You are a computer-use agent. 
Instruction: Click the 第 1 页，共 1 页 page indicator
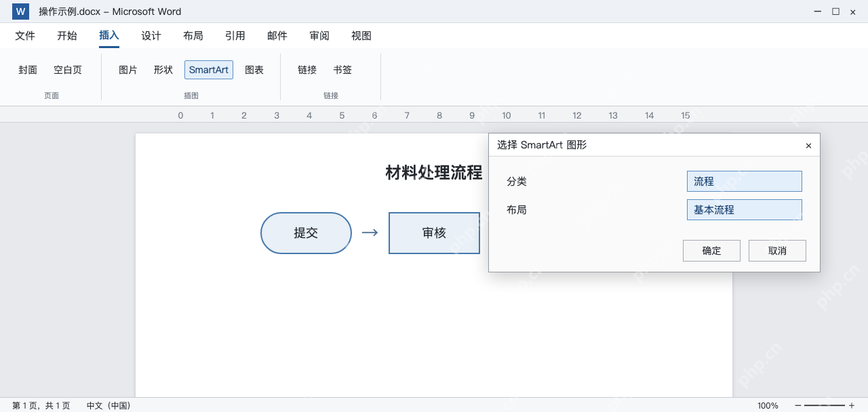click(x=41, y=405)
